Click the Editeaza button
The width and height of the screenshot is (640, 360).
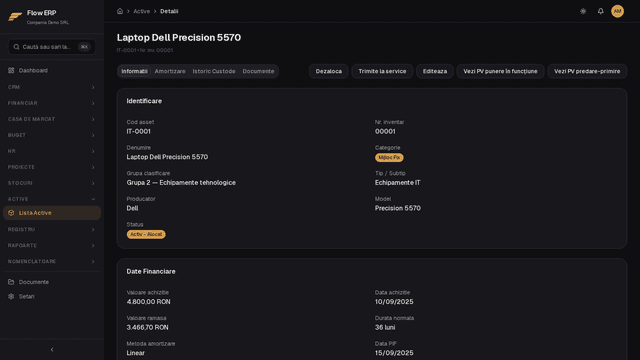point(435,71)
